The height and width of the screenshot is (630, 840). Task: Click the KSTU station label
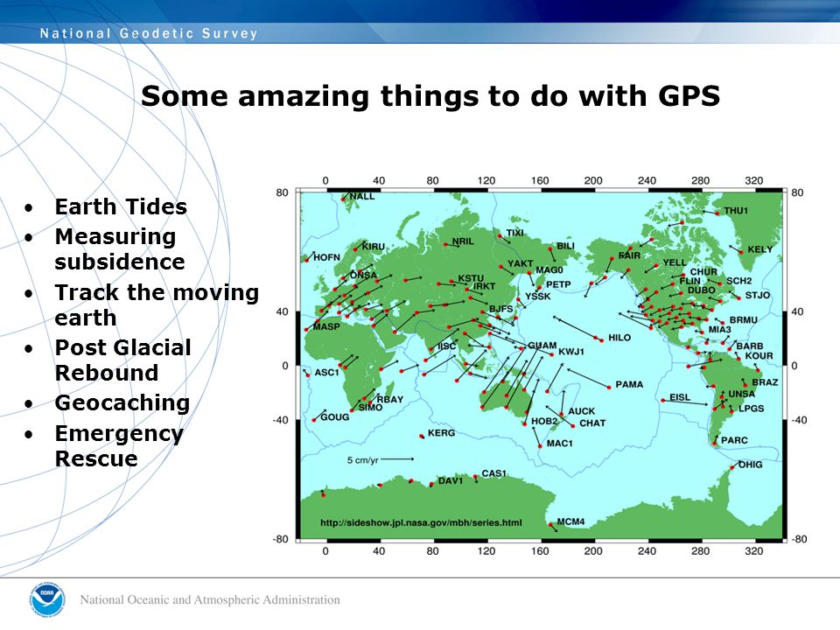[471, 278]
